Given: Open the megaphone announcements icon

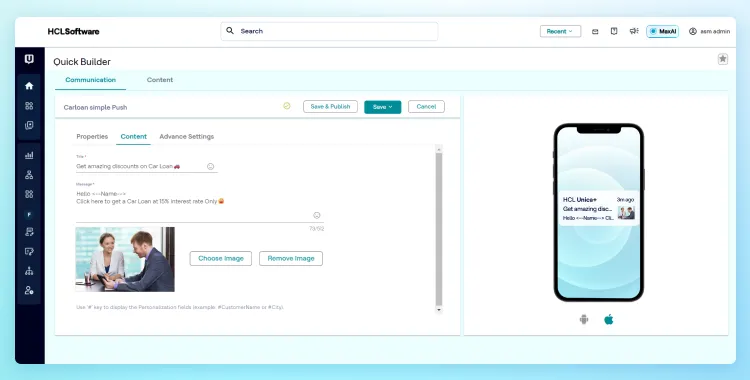Looking at the screenshot, I should pyautogui.click(x=634, y=31).
